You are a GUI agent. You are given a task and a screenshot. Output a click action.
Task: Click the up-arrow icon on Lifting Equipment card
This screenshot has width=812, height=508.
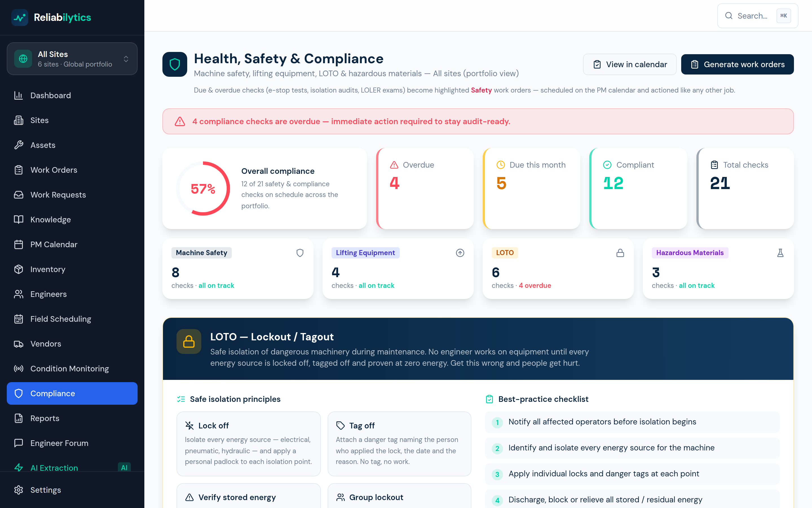460,253
